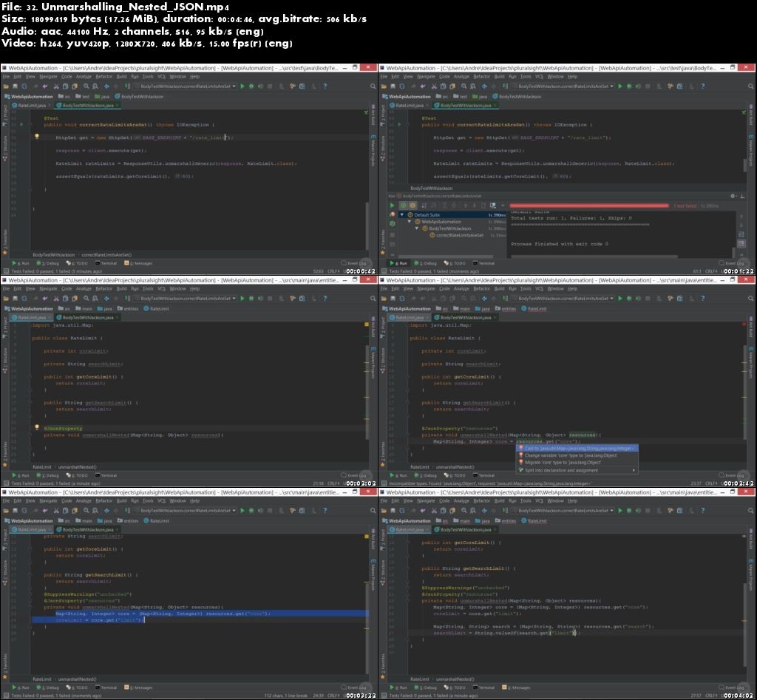Viewport: 757px width, 700px height.
Task: Click the sort alphabetically icon in test runner
Action: [422, 205]
